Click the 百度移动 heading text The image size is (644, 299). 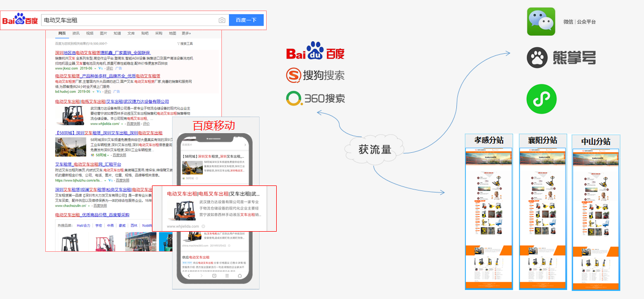click(x=214, y=126)
